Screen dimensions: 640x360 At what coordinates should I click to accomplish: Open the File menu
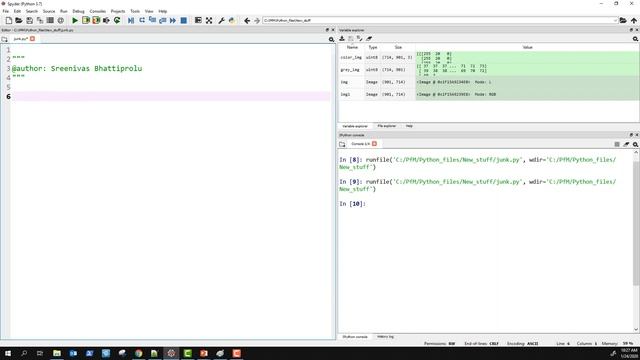click(6, 11)
